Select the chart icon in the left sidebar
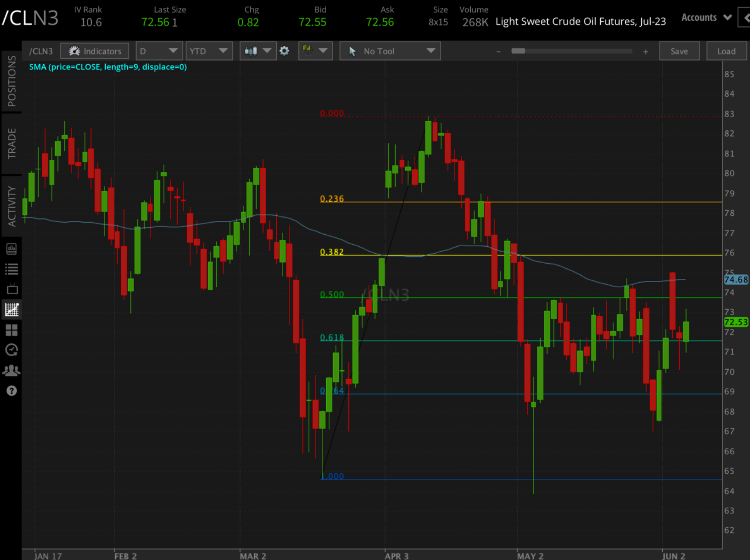Screen dimensions: 750x560 click(x=12, y=309)
